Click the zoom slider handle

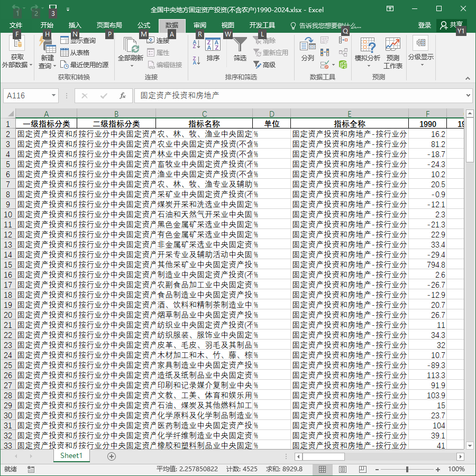tap(407, 469)
